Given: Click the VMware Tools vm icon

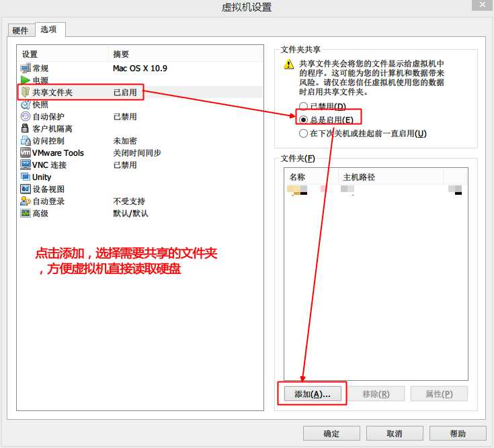Looking at the screenshot, I should click(26, 152).
